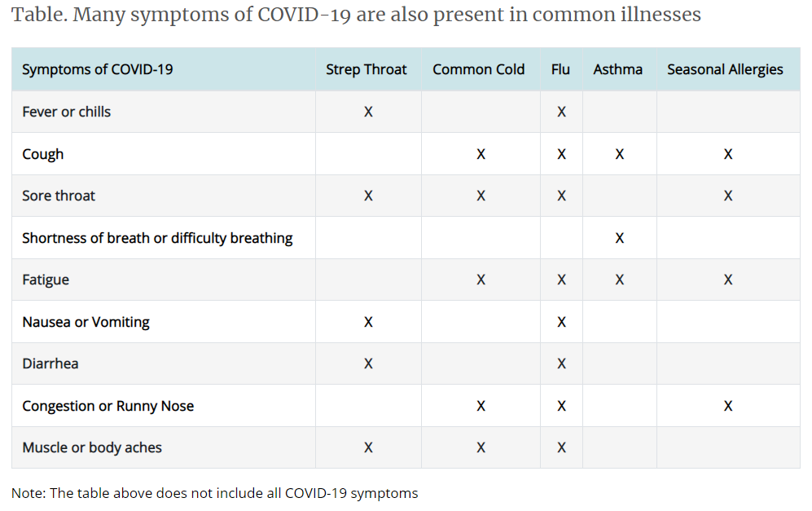Select the Diarrhea row label
Viewport: 812px width, 511px height.
pos(50,363)
